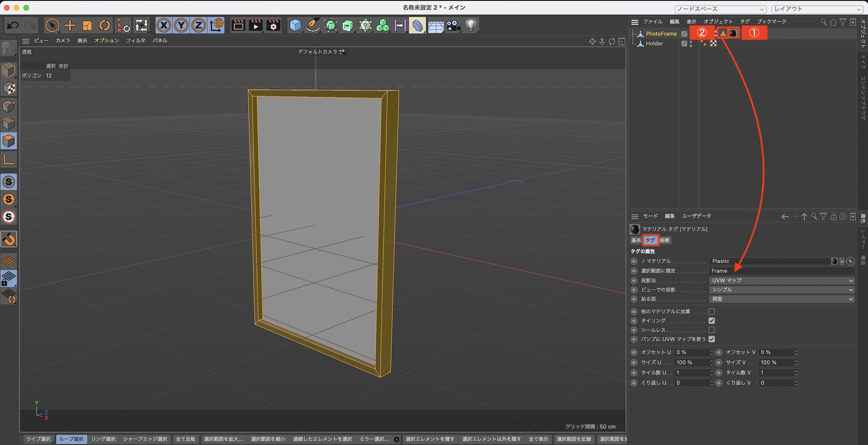Enable the Seamless checkbox
The height and width of the screenshot is (445, 868).
point(712,330)
